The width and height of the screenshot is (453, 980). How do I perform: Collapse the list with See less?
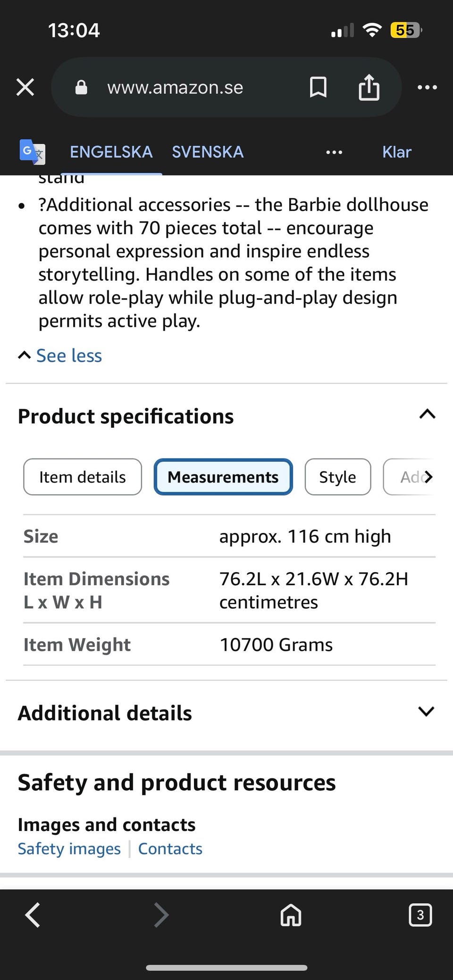69,356
